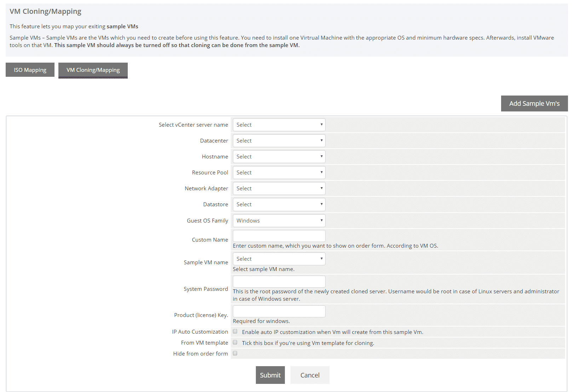Switch to the ISO Mapping tab
574x392 pixels.
[30, 70]
